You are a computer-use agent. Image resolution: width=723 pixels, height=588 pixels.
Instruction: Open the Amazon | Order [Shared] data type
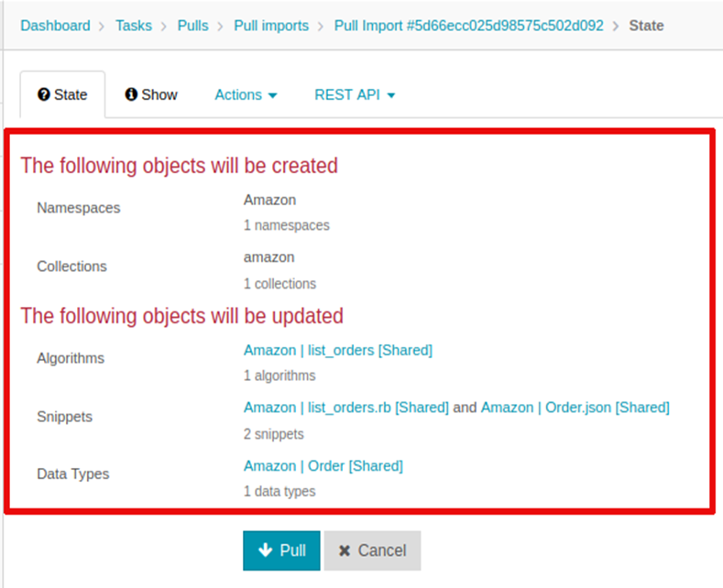click(x=323, y=466)
